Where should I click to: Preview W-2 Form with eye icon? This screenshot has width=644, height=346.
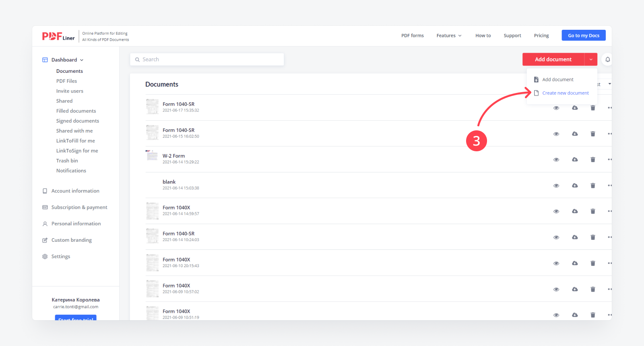(x=556, y=160)
